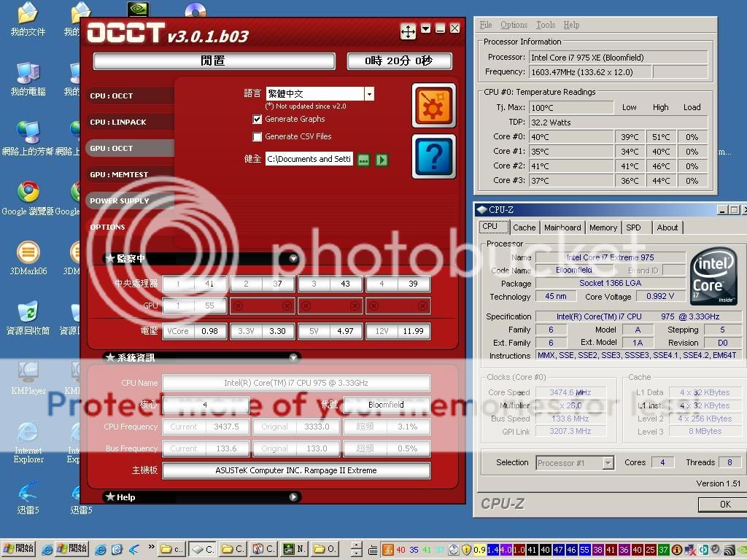
Task: Launch KMPlayer desktop icon
Action: (x=28, y=378)
